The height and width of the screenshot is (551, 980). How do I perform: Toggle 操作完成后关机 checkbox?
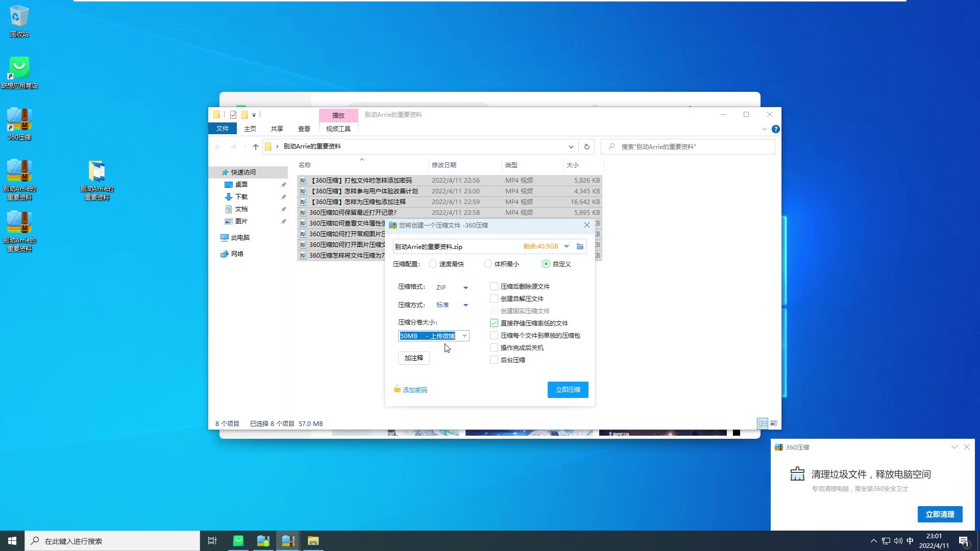494,347
